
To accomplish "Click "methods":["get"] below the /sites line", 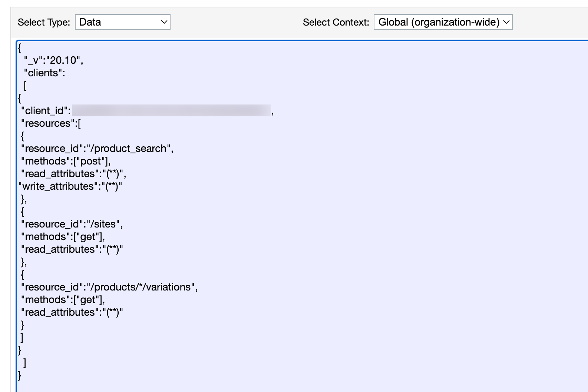I will pos(63,237).
